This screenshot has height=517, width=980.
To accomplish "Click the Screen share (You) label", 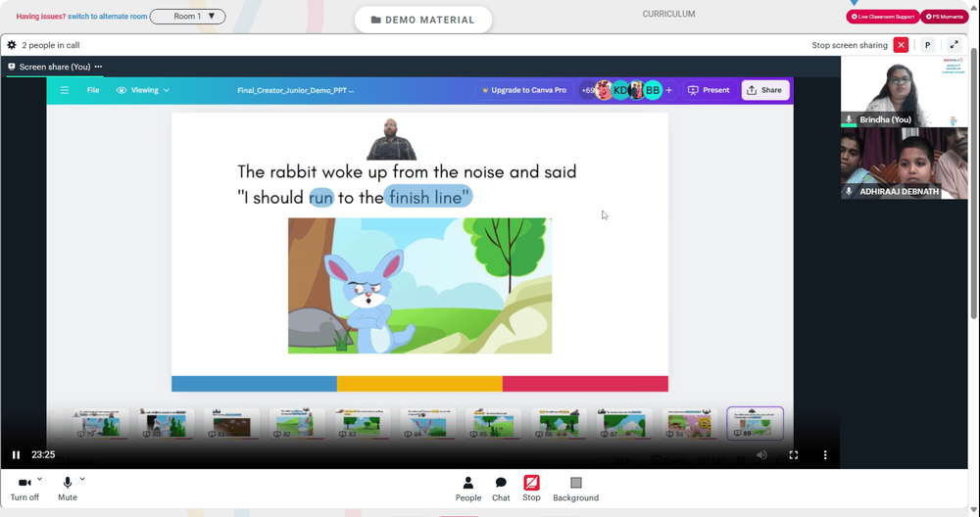I will pos(55,67).
